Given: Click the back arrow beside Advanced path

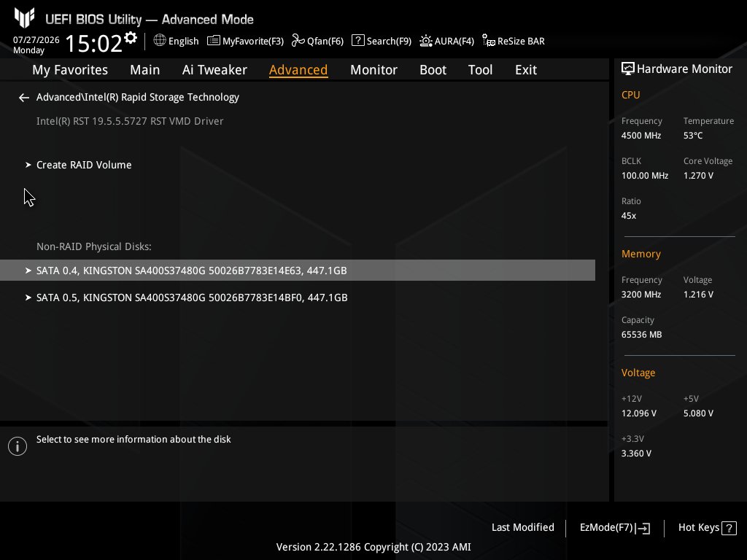Looking at the screenshot, I should coord(24,98).
